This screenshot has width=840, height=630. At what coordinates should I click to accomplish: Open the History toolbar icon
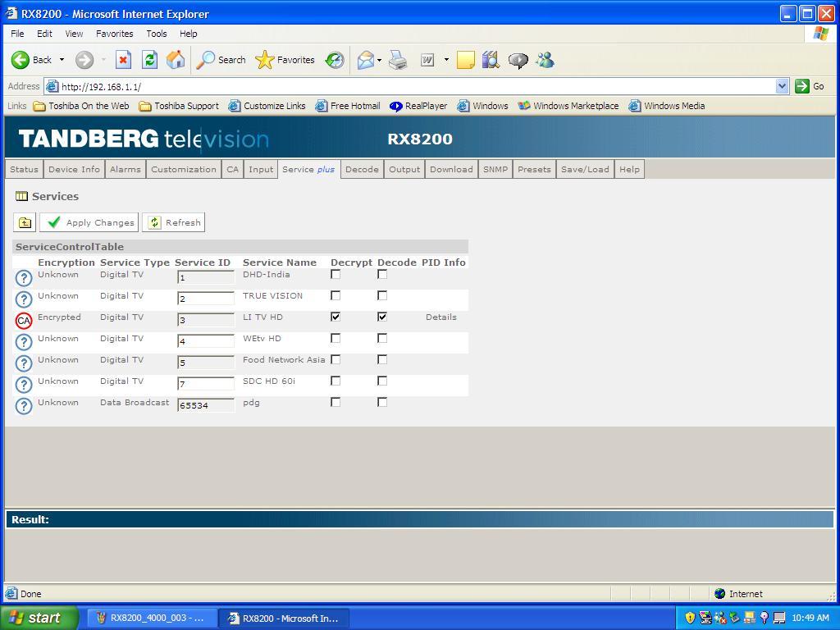[335, 60]
